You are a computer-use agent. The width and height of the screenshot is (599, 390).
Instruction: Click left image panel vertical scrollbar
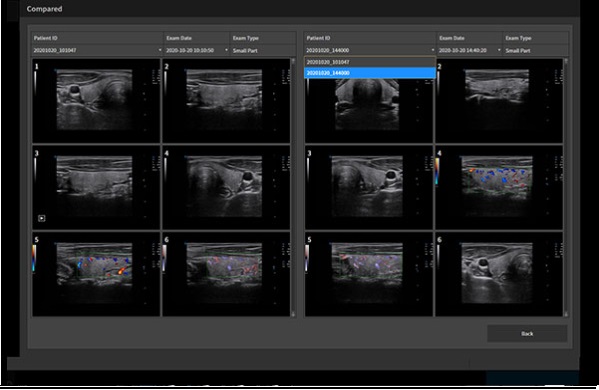(293, 187)
